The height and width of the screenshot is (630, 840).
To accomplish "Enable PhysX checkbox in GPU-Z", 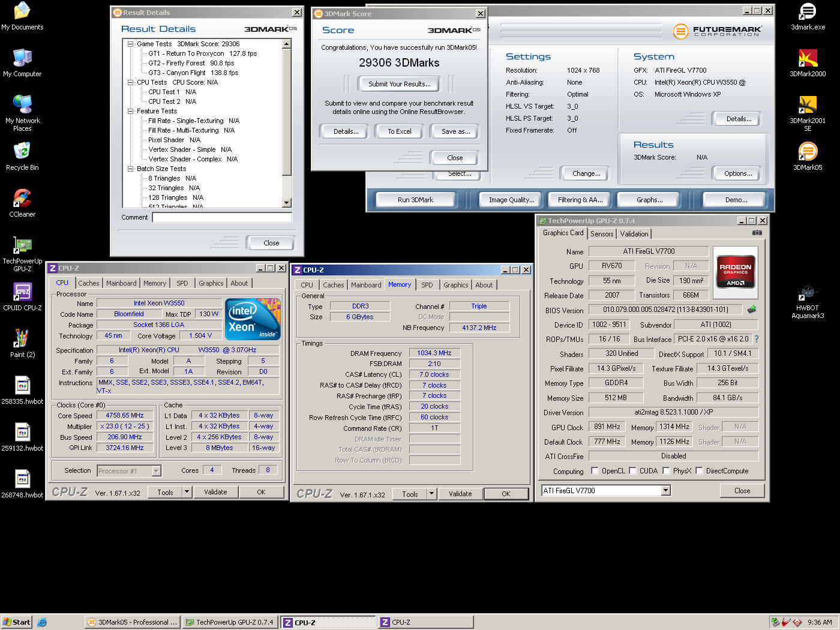I will pyautogui.click(x=666, y=470).
